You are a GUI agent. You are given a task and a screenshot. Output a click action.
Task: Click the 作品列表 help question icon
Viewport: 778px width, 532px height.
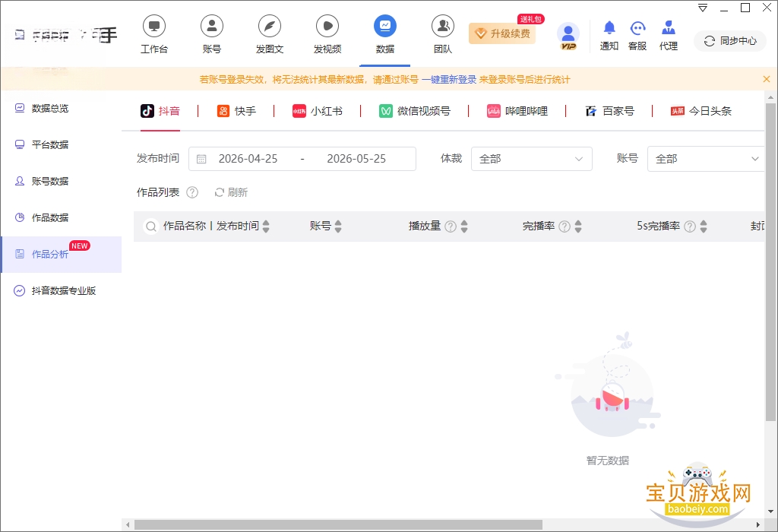pyautogui.click(x=192, y=192)
